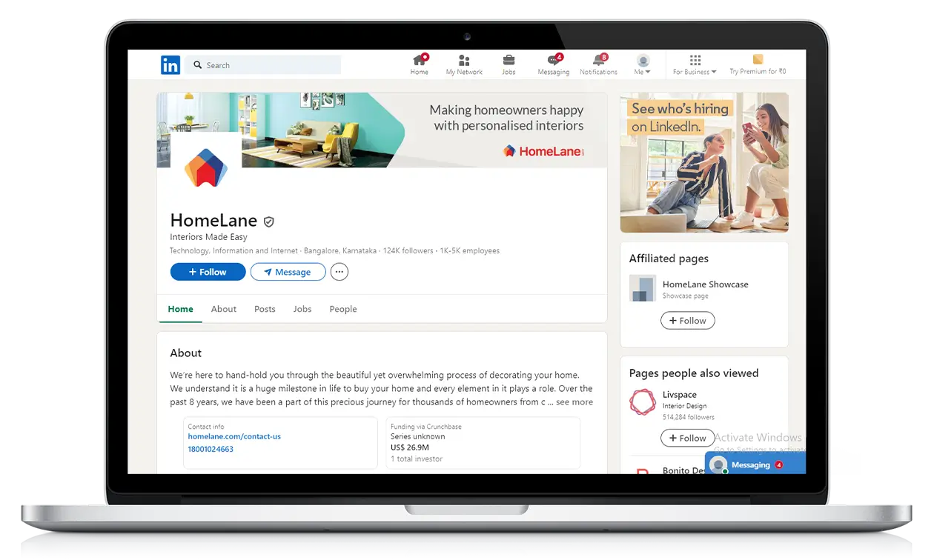
Task: Click the 124K followers link
Action: tap(408, 251)
